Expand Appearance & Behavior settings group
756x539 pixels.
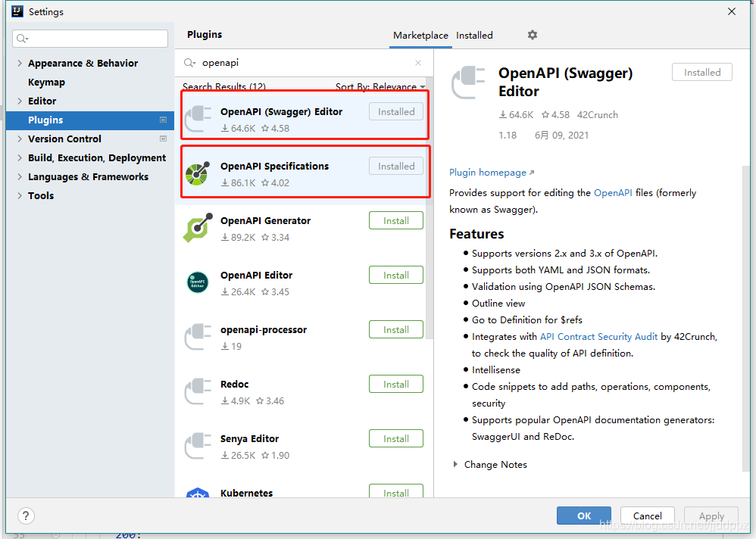coord(20,63)
